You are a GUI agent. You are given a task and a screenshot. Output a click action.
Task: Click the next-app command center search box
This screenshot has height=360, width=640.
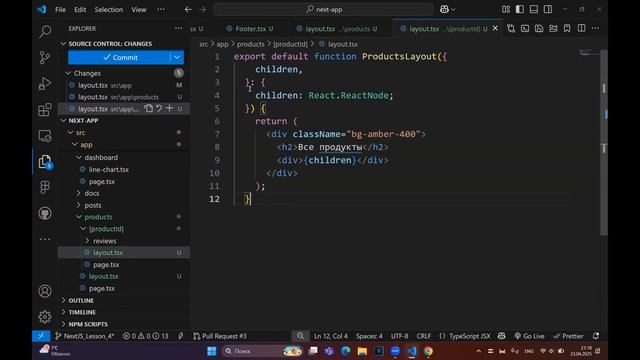pyautogui.click(x=323, y=9)
